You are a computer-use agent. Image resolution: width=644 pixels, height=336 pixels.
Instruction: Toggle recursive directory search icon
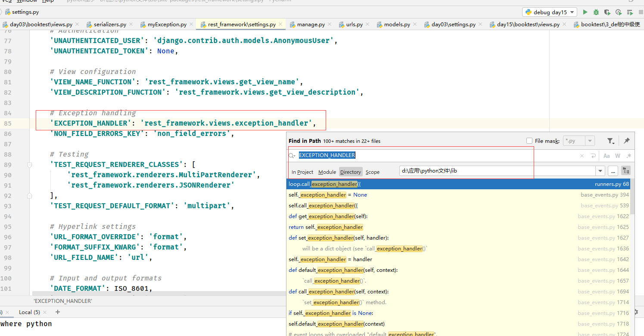(x=625, y=171)
